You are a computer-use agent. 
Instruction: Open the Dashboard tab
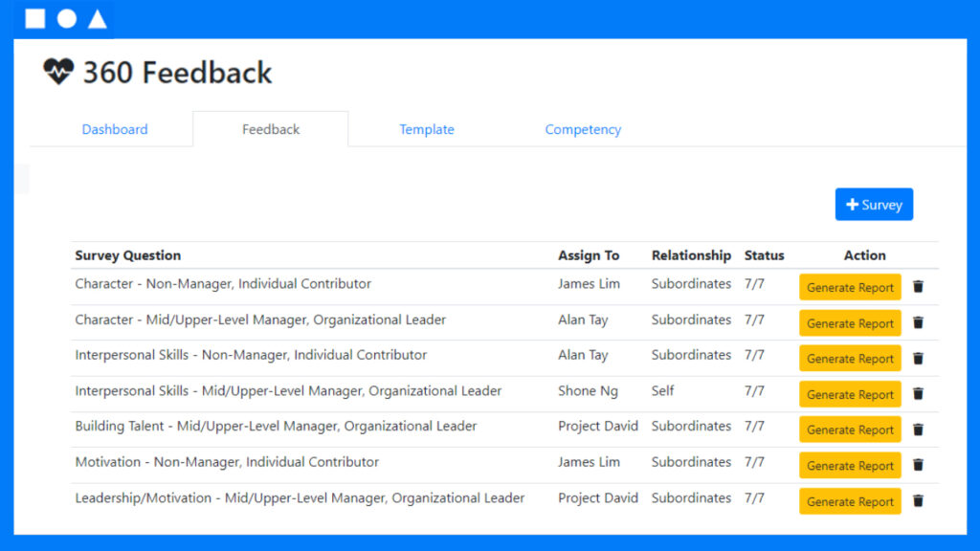click(115, 129)
